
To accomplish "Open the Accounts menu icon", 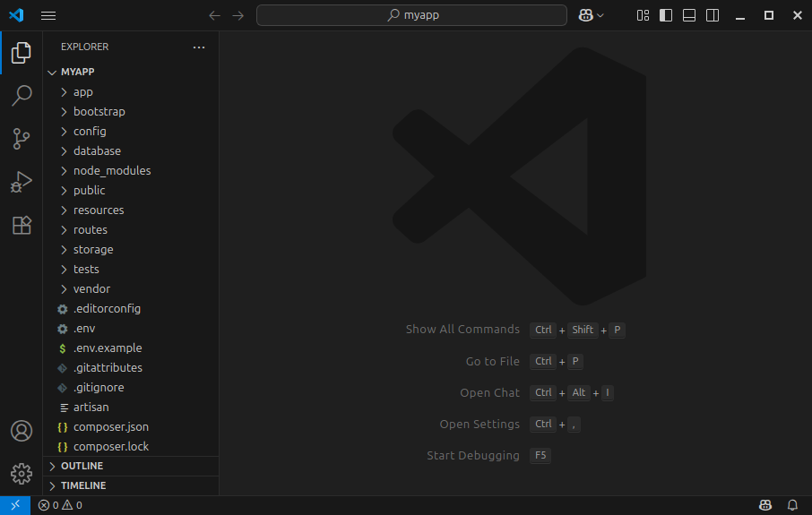I will [22, 431].
